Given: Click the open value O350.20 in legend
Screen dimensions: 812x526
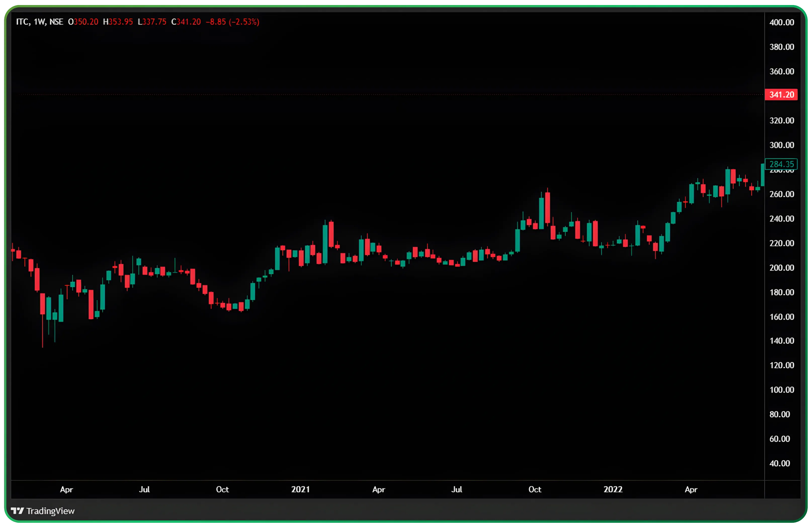Looking at the screenshot, I should pyautogui.click(x=83, y=21).
